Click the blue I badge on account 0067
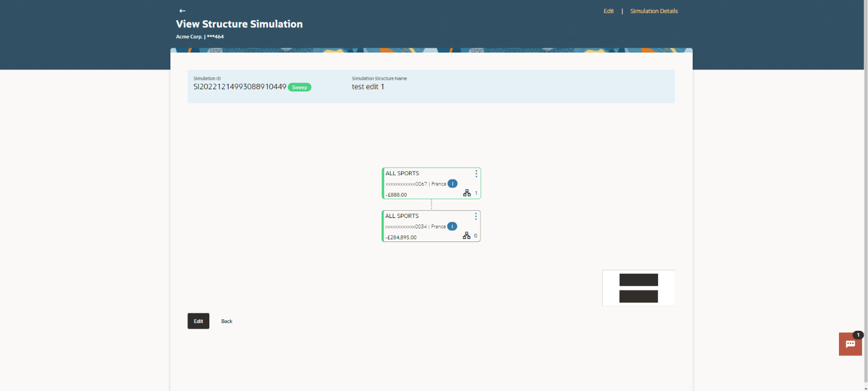 [x=453, y=183]
